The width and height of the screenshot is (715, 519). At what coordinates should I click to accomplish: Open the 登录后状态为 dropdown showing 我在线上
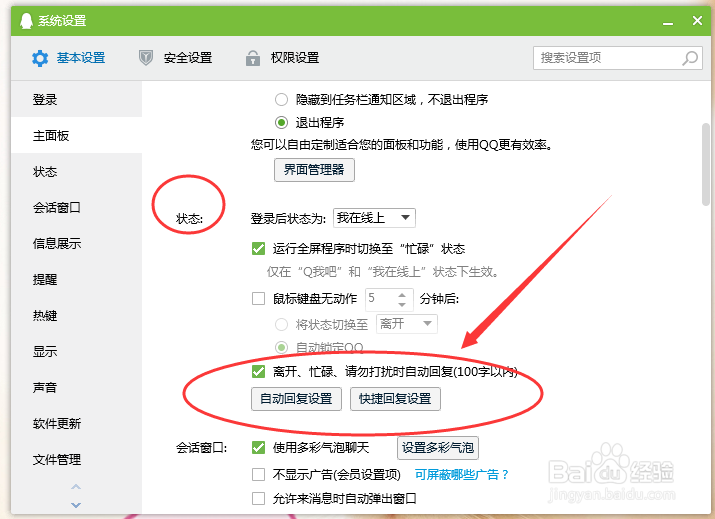(x=374, y=218)
